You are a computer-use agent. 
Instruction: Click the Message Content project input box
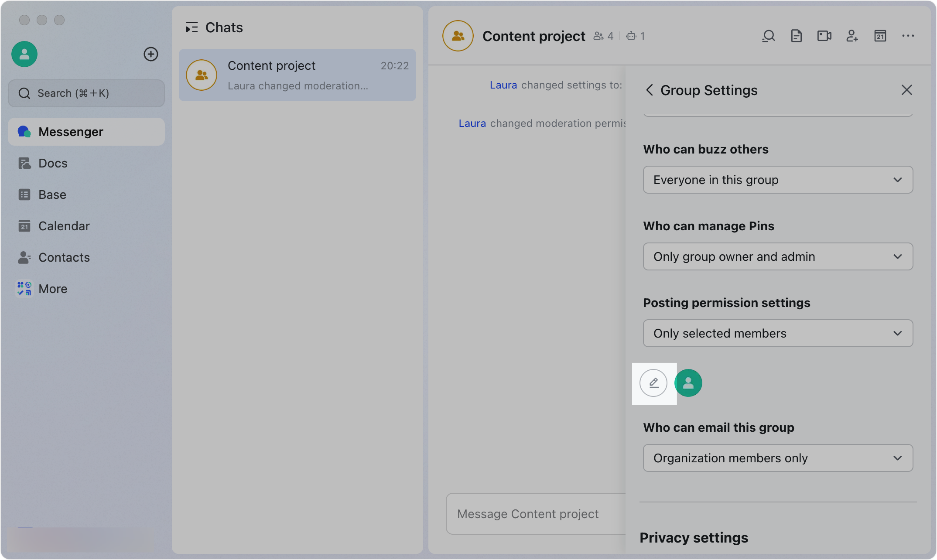point(536,514)
